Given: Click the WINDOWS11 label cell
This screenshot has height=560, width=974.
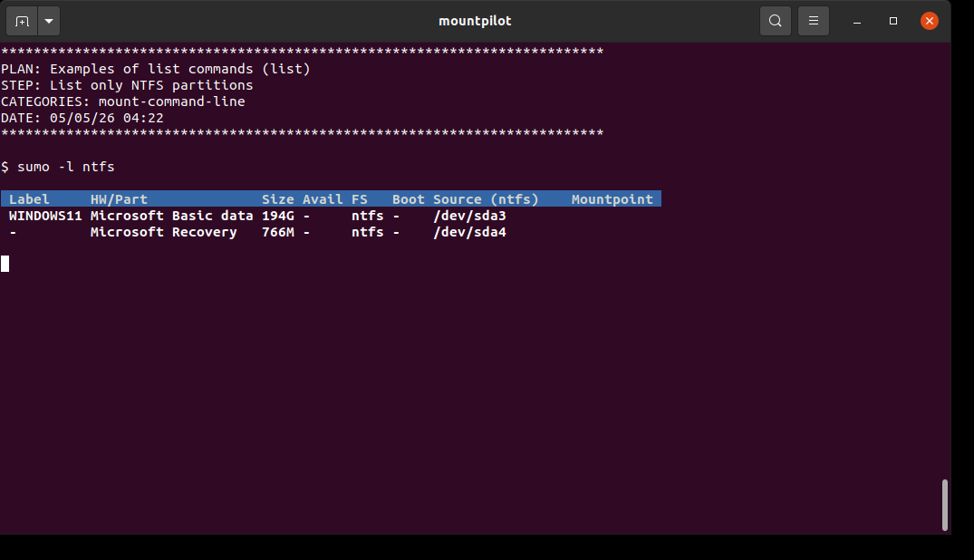Looking at the screenshot, I should [x=45, y=216].
